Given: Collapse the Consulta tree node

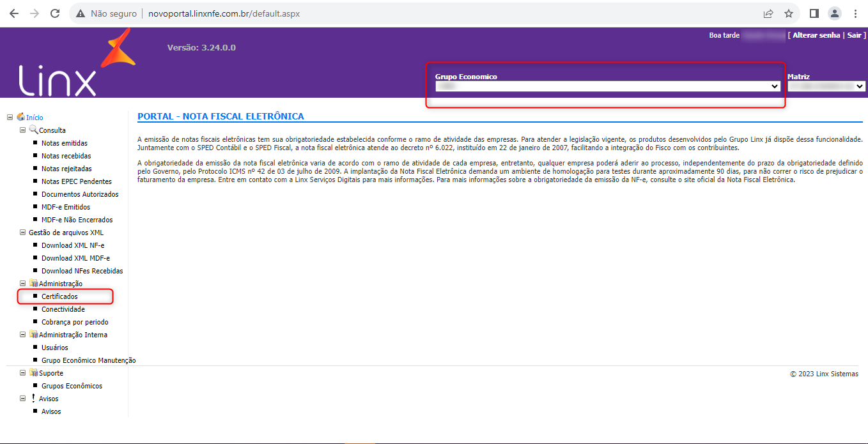Looking at the screenshot, I should (x=22, y=130).
